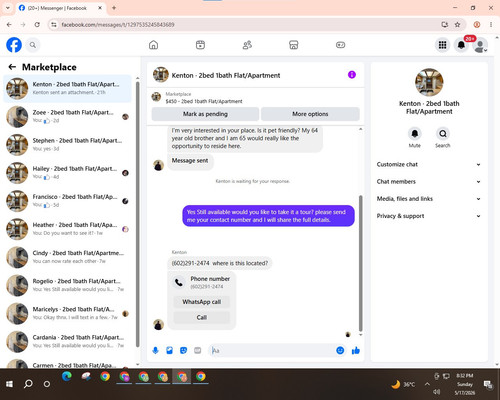Click '(602)291-2474 where is this located?' message

(220, 263)
